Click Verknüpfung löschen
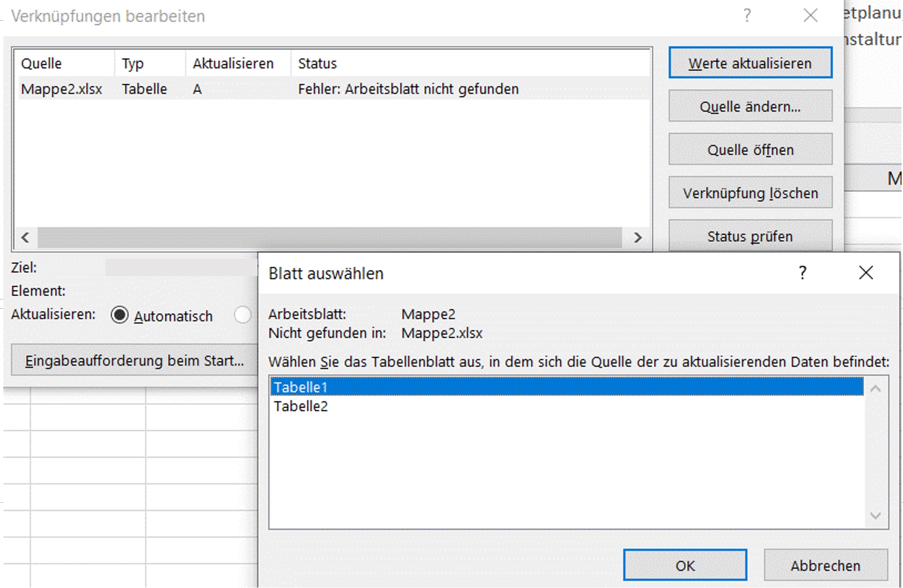This screenshot has width=903, height=588. point(750,193)
